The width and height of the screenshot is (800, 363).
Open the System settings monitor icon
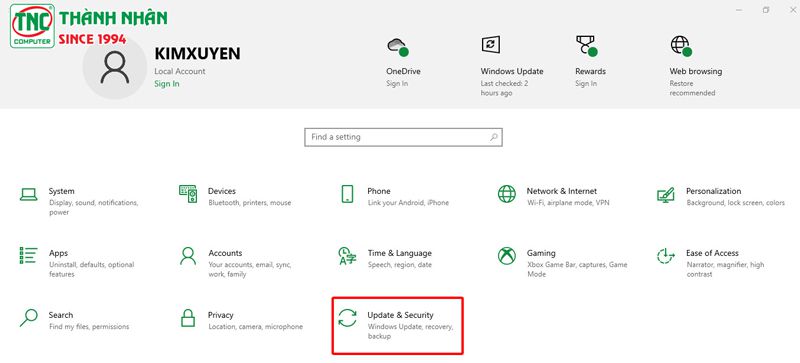pos(29,195)
